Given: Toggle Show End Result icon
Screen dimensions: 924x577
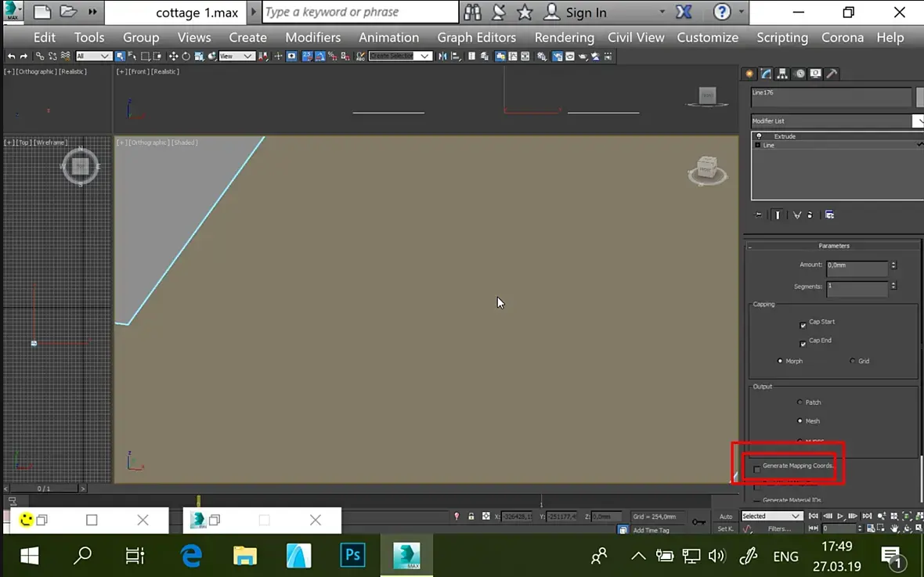Looking at the screenshot, I should (x=778, y=215).
